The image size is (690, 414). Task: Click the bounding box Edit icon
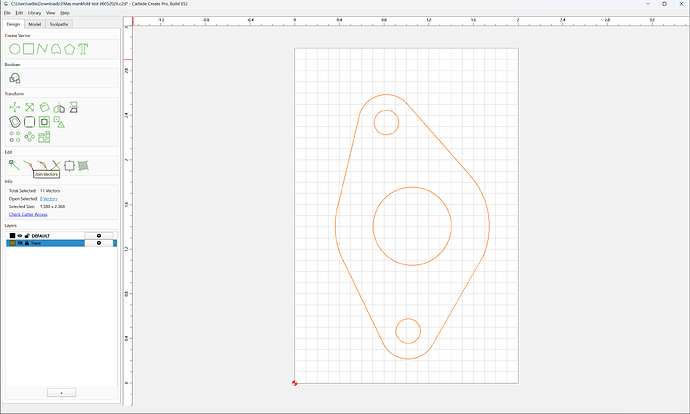pos(70,165)
